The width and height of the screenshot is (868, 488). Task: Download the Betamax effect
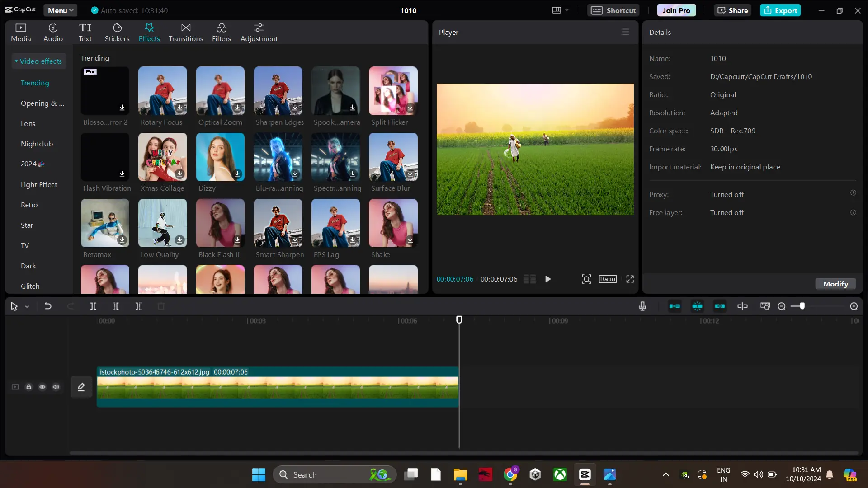click(122, 240)
